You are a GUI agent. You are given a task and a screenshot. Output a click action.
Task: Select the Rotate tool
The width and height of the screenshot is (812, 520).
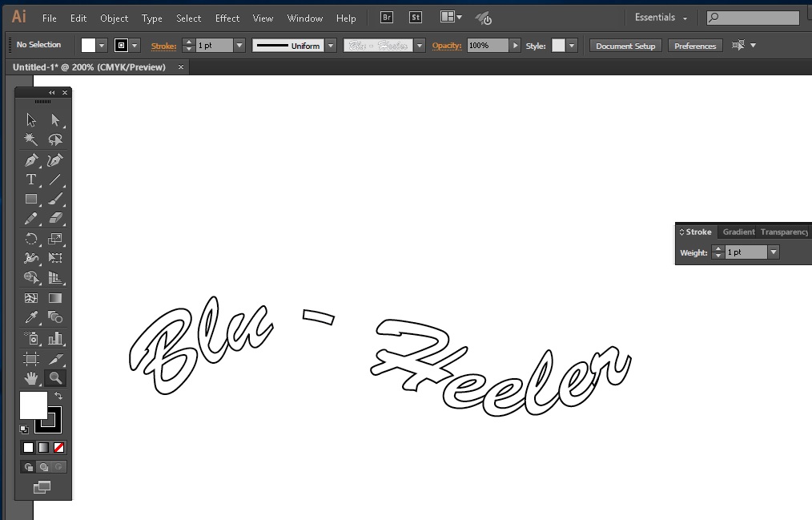coord(31,239)
